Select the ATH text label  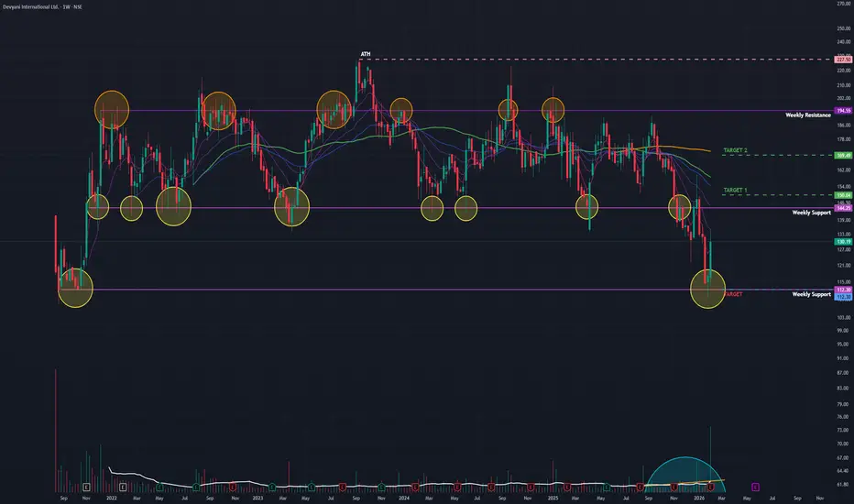(x=366, y=54)
